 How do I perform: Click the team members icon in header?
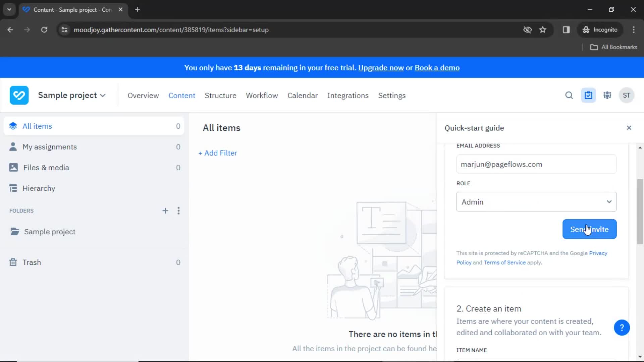[608, 96]
